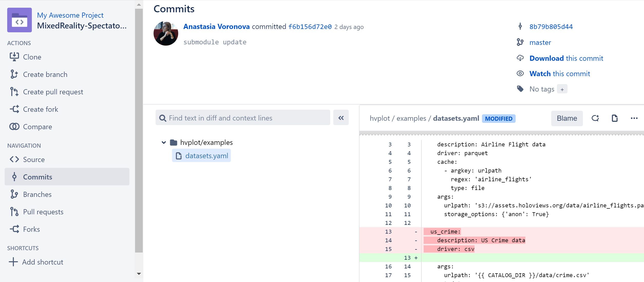
Task: Click the Blame button
Action: [567, 118]
